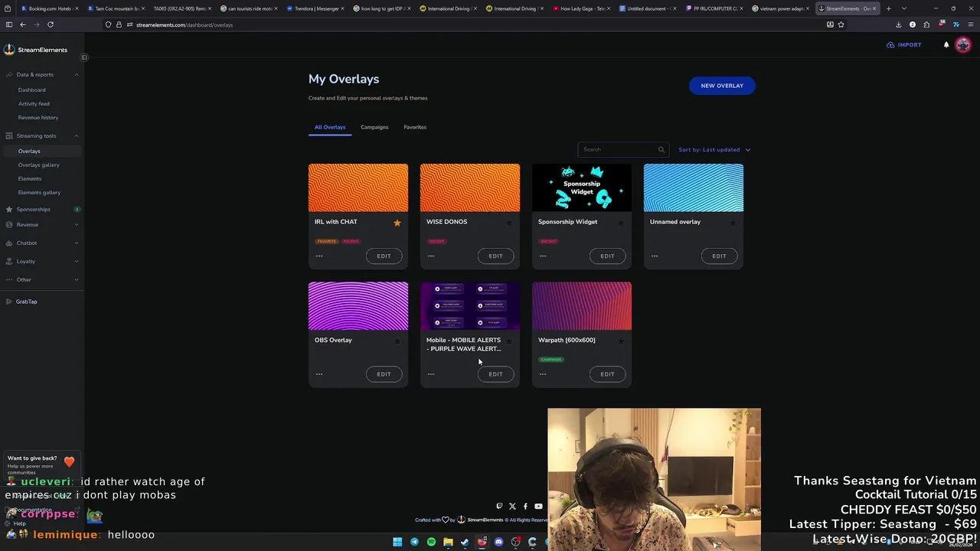Viewport: 980px width, 551px height.
Task: Collapse Streaming tools section
Action: (x=77, y=136)
